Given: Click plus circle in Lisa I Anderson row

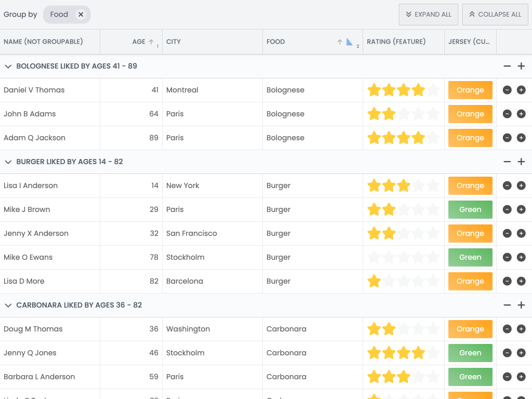Looking at the screenshot, I should coord(522,185).
